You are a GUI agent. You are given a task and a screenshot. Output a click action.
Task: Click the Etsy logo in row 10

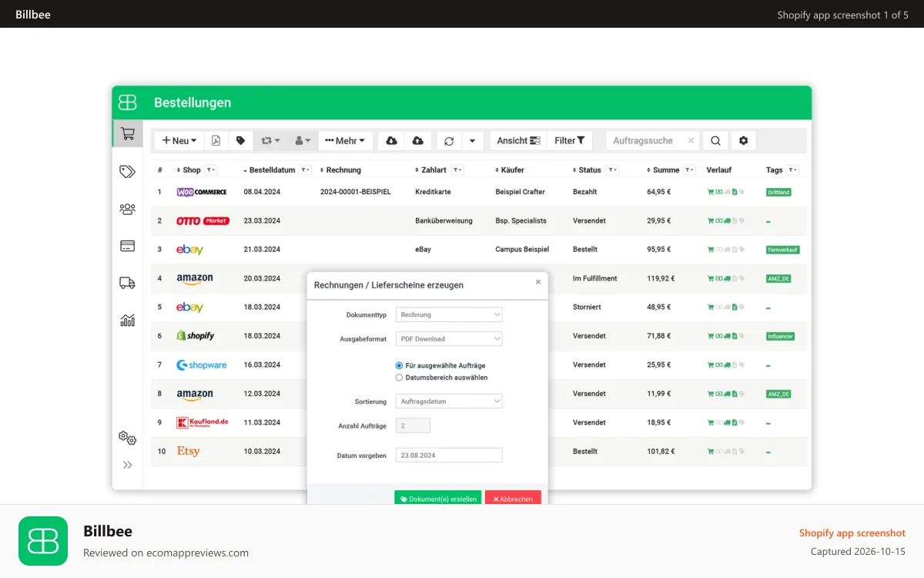tap(189, 451)
